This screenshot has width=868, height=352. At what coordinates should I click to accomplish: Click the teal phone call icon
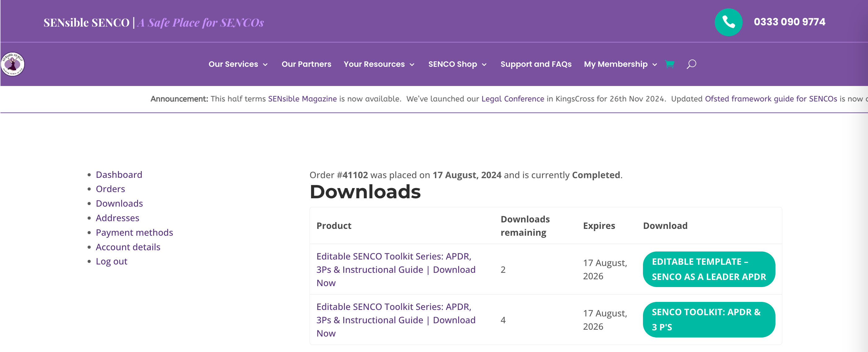(728, 22)
